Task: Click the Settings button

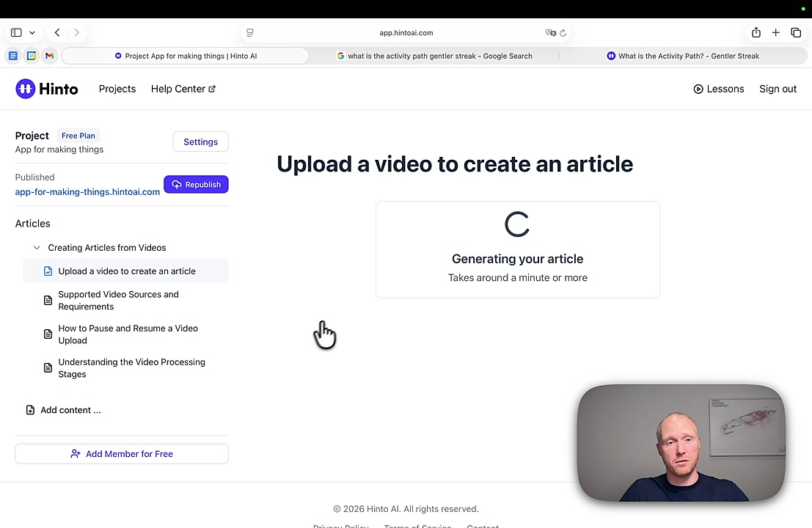Action: coord(200,142)
